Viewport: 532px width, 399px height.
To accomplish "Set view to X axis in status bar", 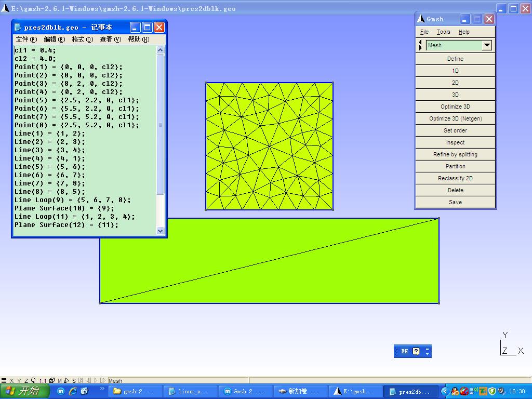I will [12, 381].
